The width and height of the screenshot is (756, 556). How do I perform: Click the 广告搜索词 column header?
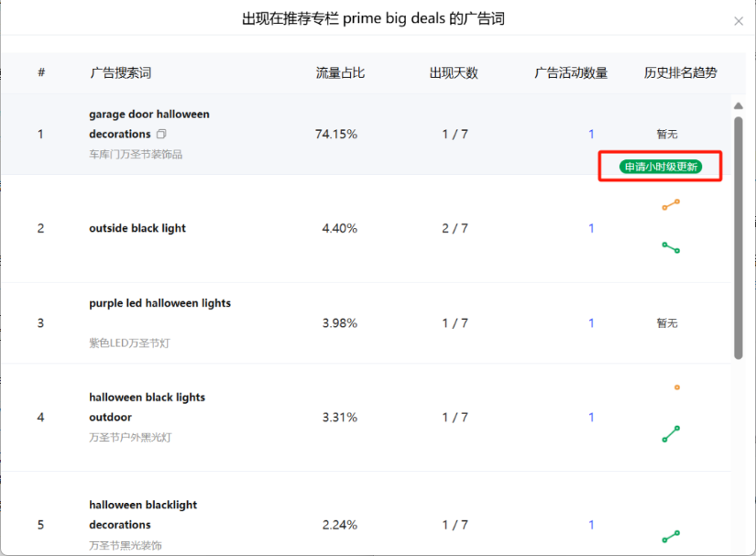121,72
